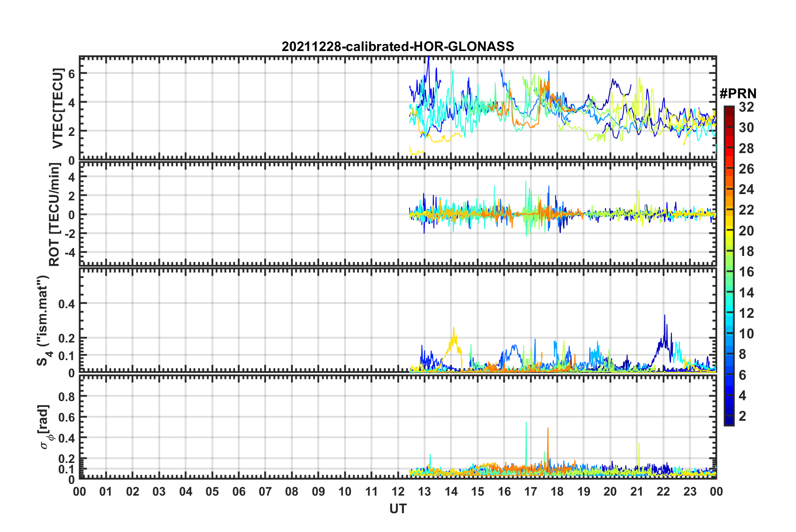Click the colorbar tick label 24
Viewport: 796px width, 532px height.
(746, 189)
